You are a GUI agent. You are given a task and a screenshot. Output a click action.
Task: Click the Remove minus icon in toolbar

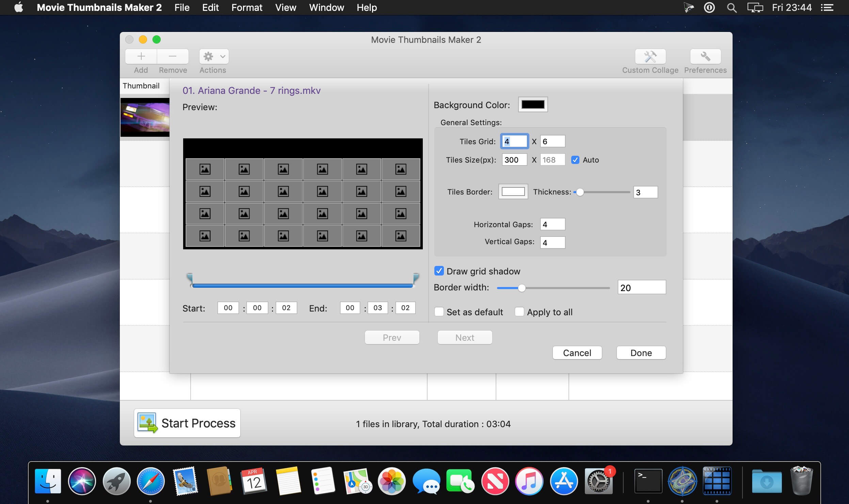coord(173,56)
